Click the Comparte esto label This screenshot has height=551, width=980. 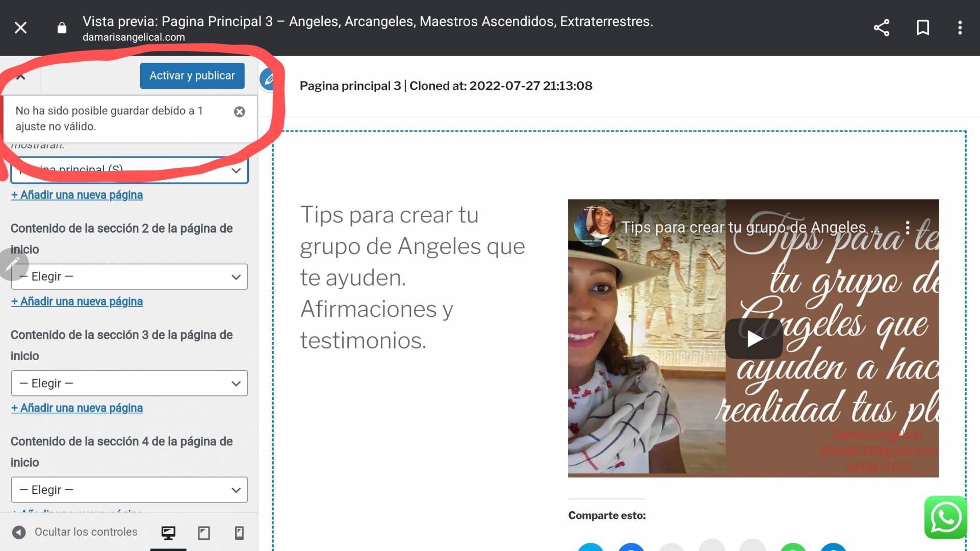click(607, 515)
